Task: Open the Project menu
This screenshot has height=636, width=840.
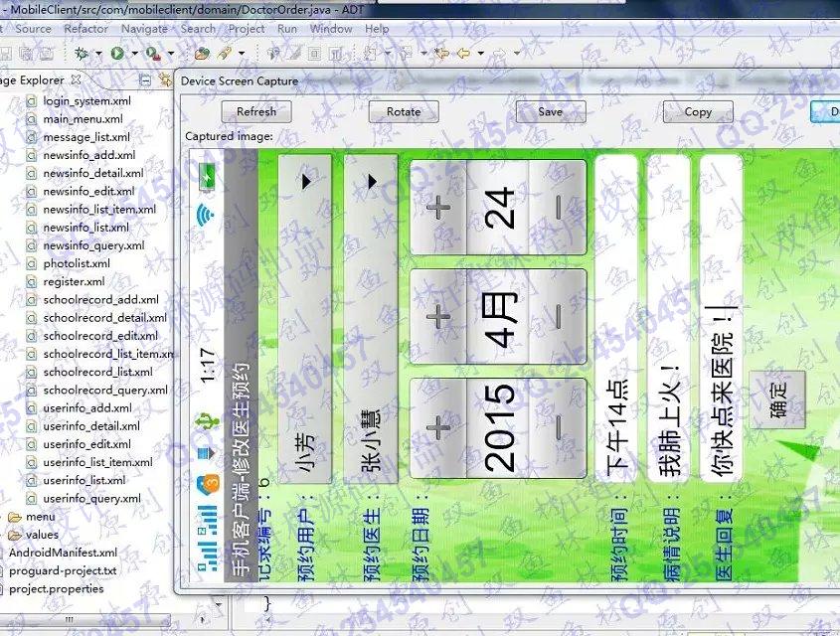Action: (247, 29)
